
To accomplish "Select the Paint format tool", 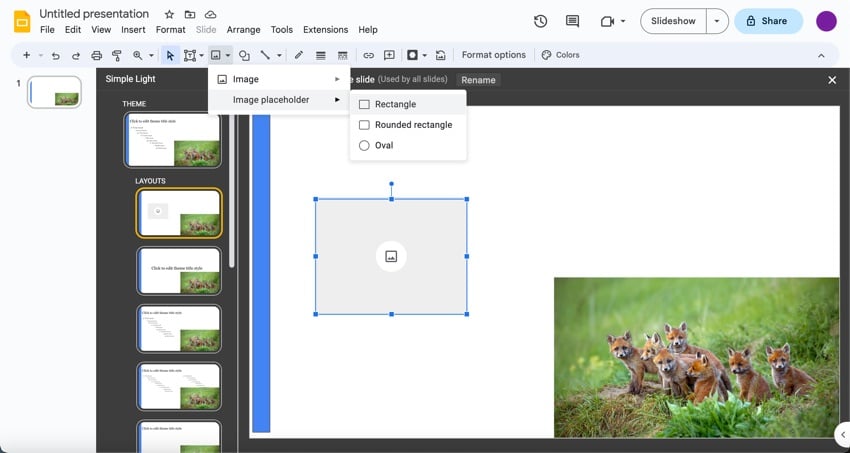I will tap(116, 55).
